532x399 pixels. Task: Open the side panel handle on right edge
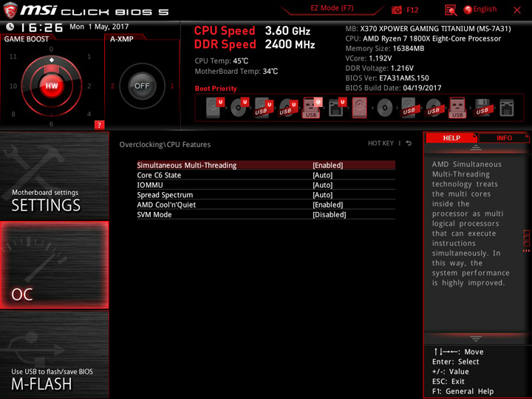click(x=526, y=241)
